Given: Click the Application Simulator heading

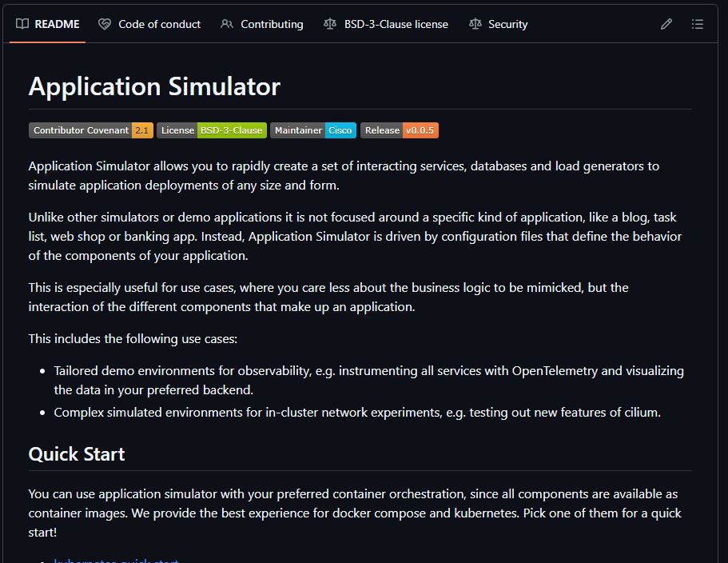Looking at the screenshot, I should coord(154,86).
